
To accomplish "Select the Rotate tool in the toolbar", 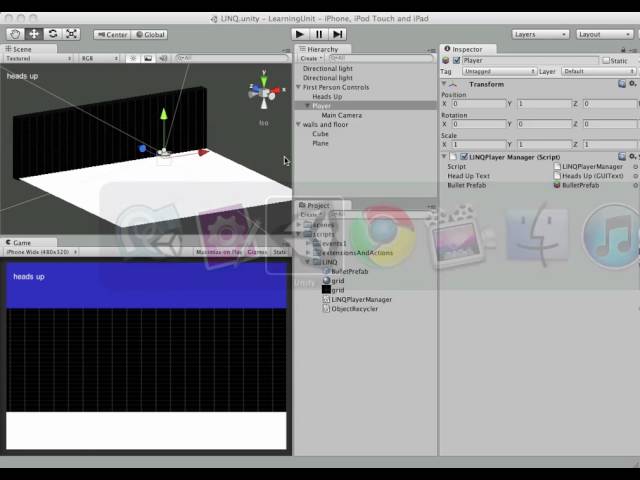I will click(x=53, y=34).
